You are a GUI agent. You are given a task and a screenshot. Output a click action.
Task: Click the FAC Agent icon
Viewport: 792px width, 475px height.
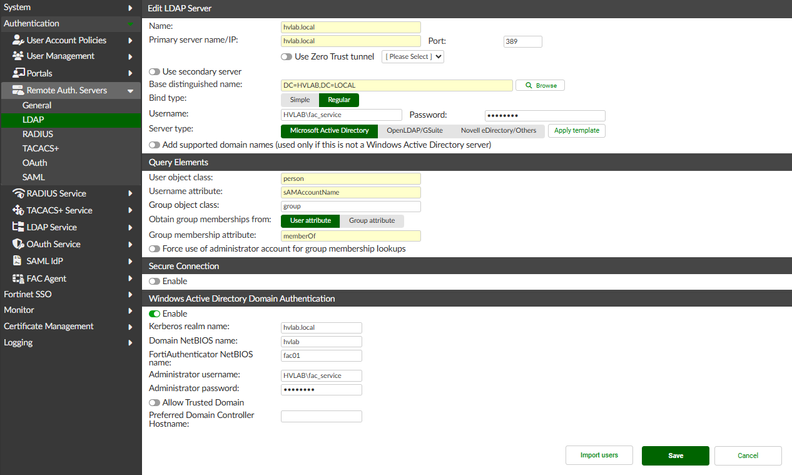tap(18, 278)
